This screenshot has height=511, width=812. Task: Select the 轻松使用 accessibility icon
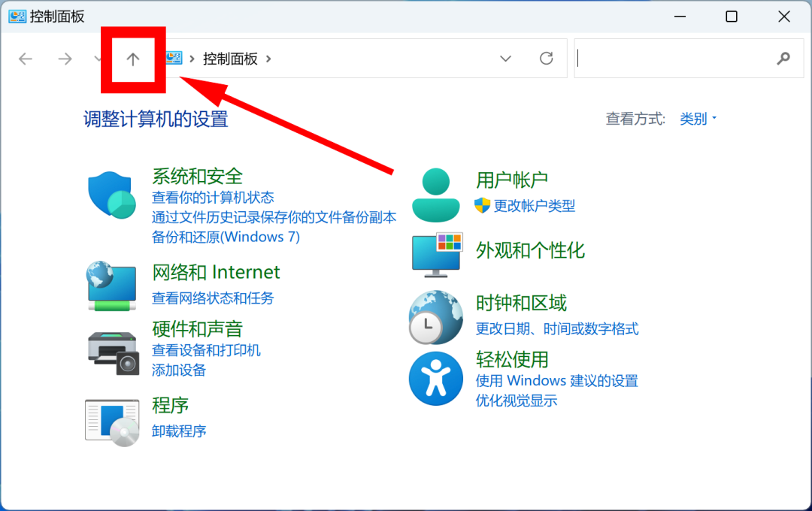click(436, 379)
